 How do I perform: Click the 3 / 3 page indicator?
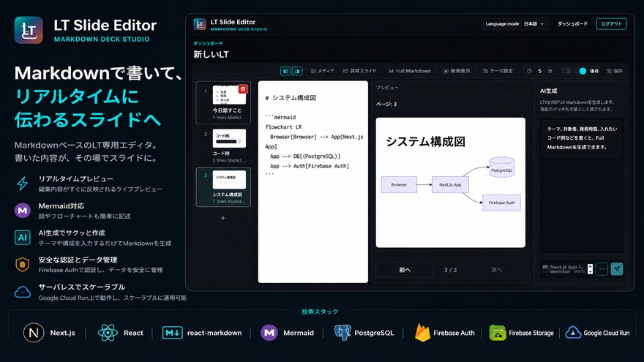click(450, 270)
